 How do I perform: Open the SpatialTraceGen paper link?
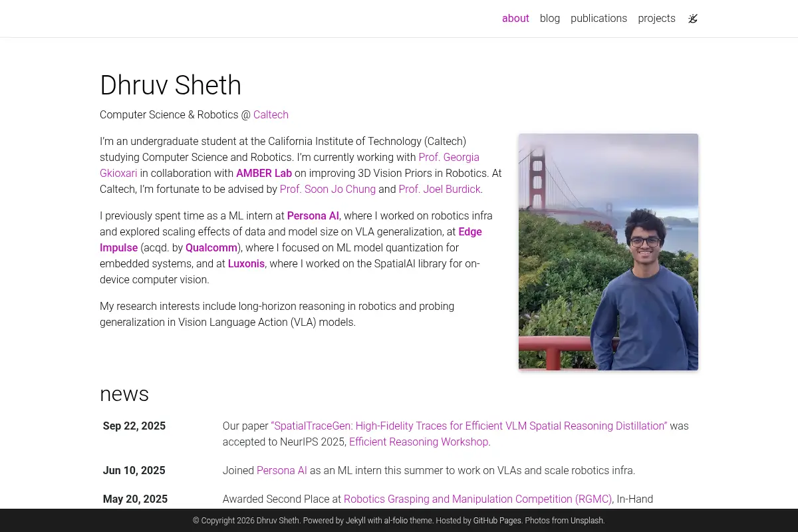469,426
